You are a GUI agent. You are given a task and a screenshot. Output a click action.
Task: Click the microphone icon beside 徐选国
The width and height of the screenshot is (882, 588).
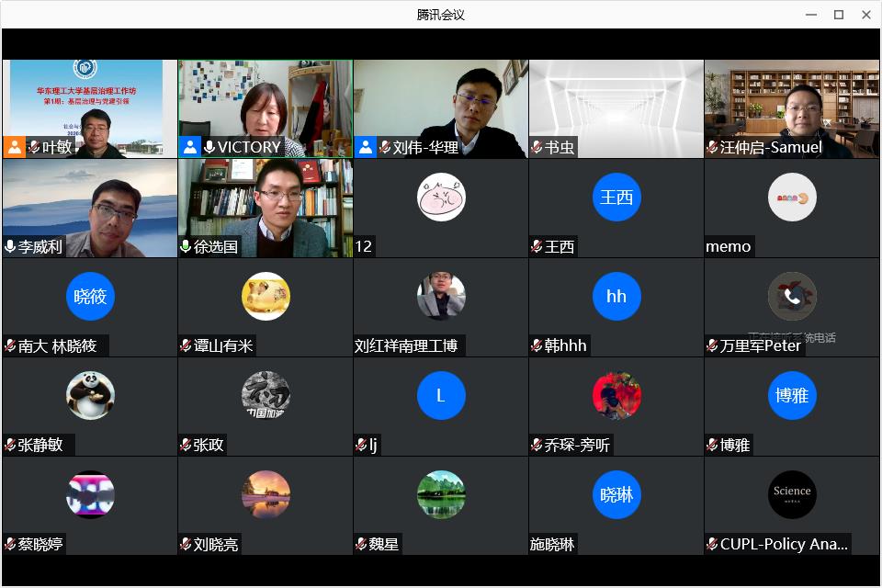[x=186, y=246]
